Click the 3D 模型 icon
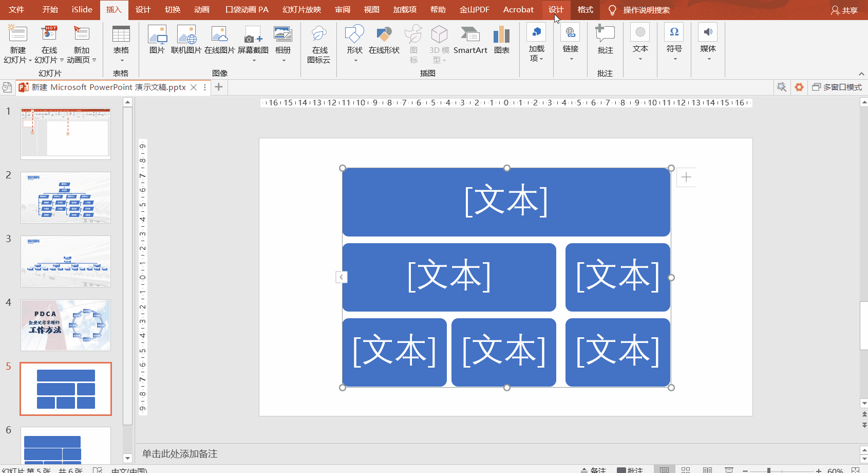The width and height of the screenshot is (868, 473). [x=439, y=34]
